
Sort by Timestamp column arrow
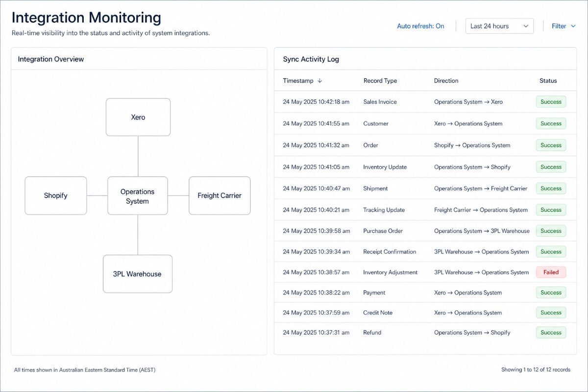coord(320,81)
